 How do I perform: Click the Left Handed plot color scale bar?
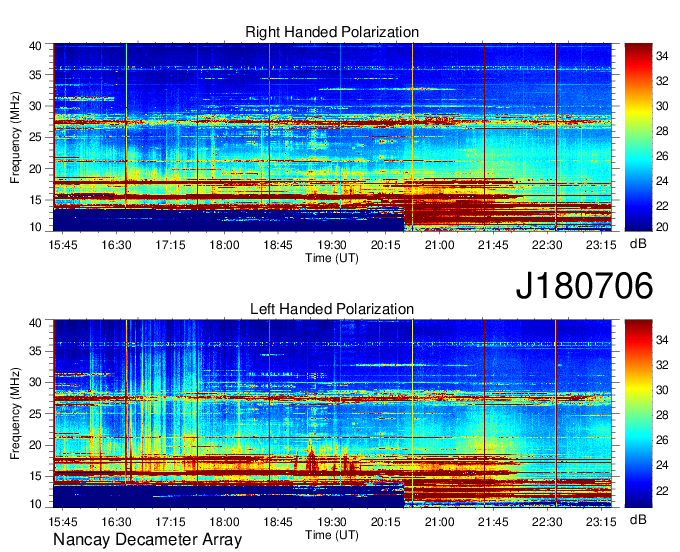(638, 414)
